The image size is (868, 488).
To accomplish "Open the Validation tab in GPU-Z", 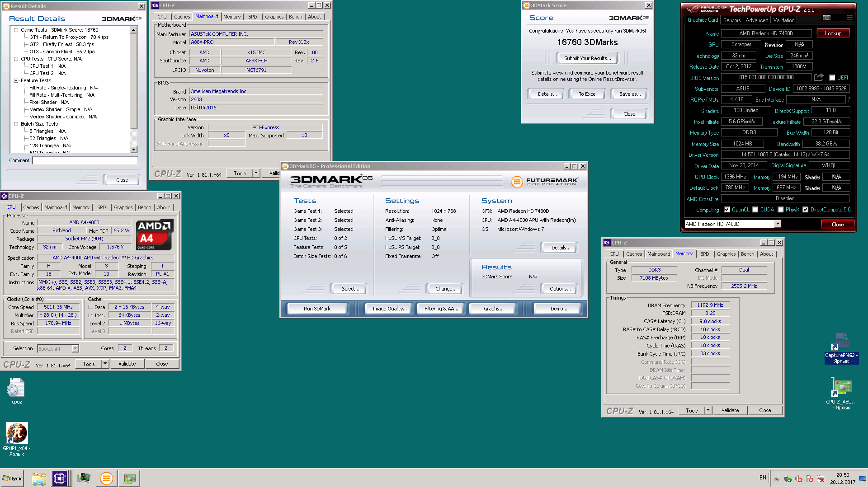I will tap(783, 20).
